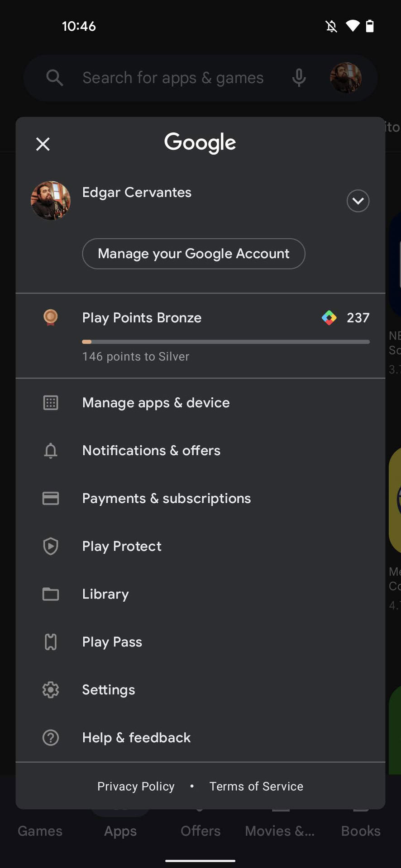Tap the Play Points diamond logo

coord(329,318)
